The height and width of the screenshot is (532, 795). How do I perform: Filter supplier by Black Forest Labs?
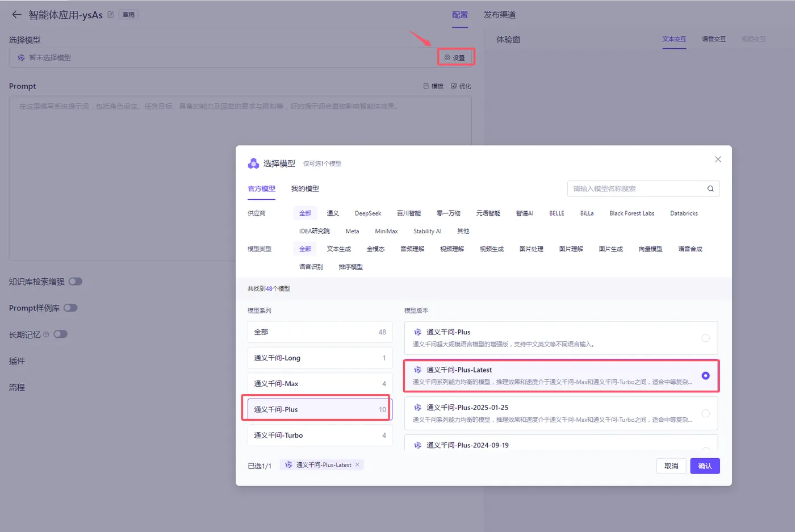tap(632, 213)
